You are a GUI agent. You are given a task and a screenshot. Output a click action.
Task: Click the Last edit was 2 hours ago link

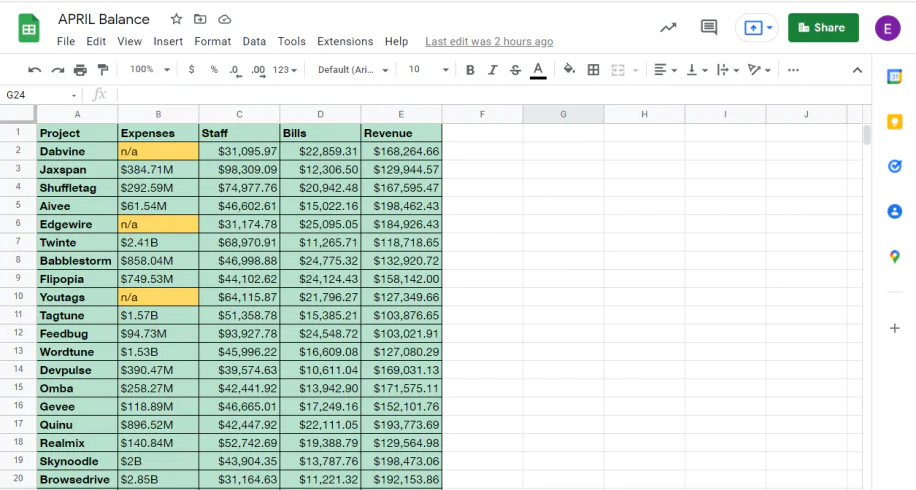(489, 41)
